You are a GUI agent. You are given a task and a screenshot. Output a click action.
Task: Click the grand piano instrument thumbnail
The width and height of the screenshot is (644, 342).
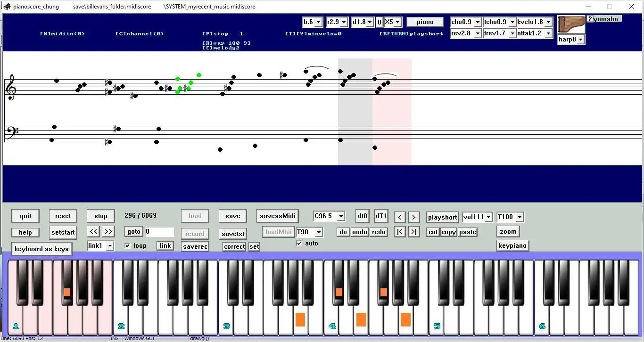pos(571,24)
